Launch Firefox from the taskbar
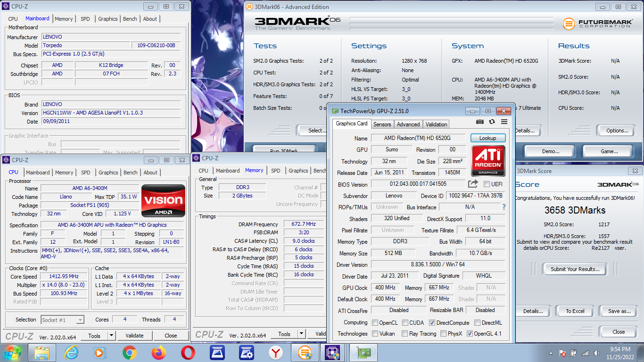 pos(159,353)
